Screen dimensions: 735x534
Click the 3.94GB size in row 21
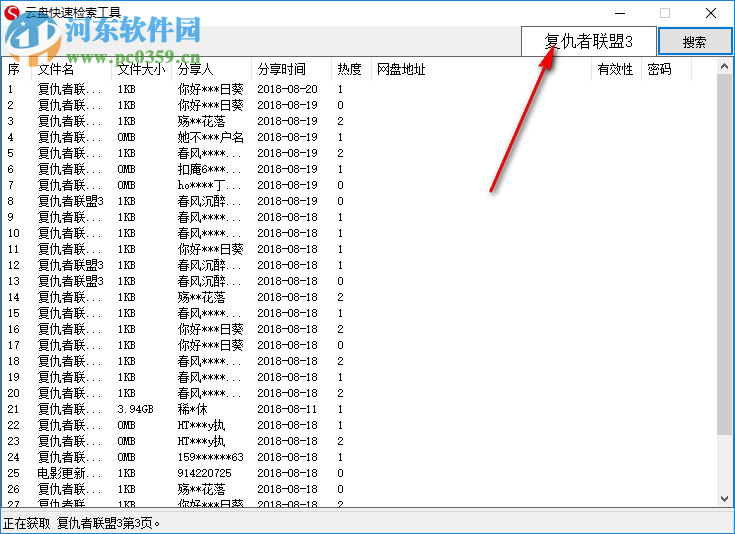coord(135,409)
